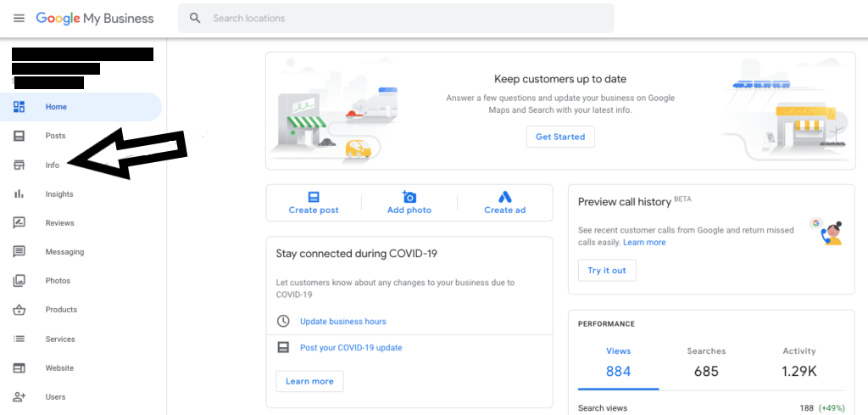Switch to the Activity performance tab

pyautogui.click(x=798, y=362)
